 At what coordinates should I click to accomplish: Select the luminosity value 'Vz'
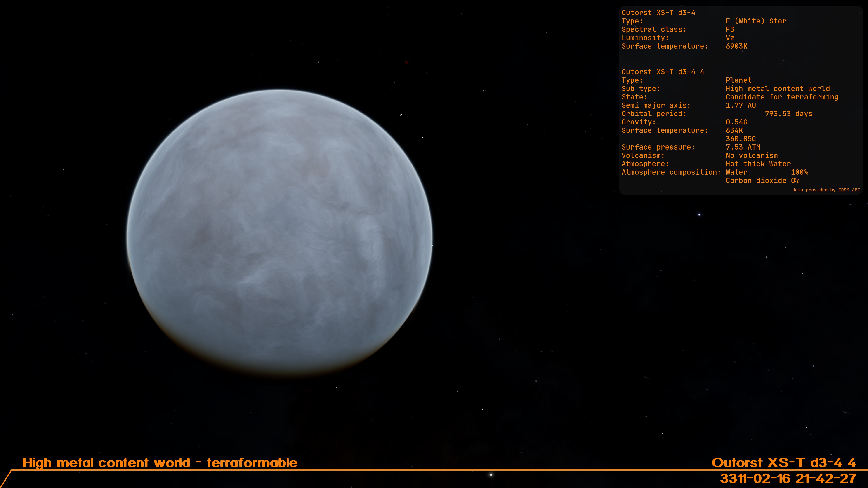tap(730, 38)
